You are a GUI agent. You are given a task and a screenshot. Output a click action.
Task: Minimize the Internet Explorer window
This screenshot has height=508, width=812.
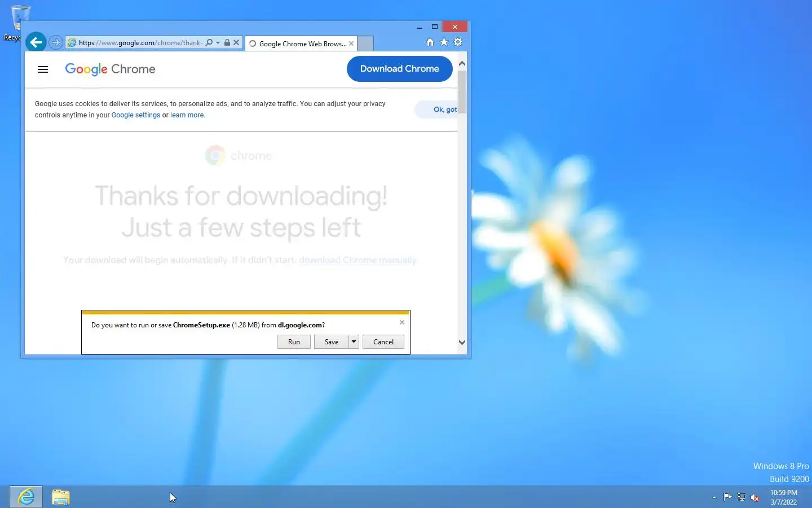pyautogui.click(x=420, y=27)
